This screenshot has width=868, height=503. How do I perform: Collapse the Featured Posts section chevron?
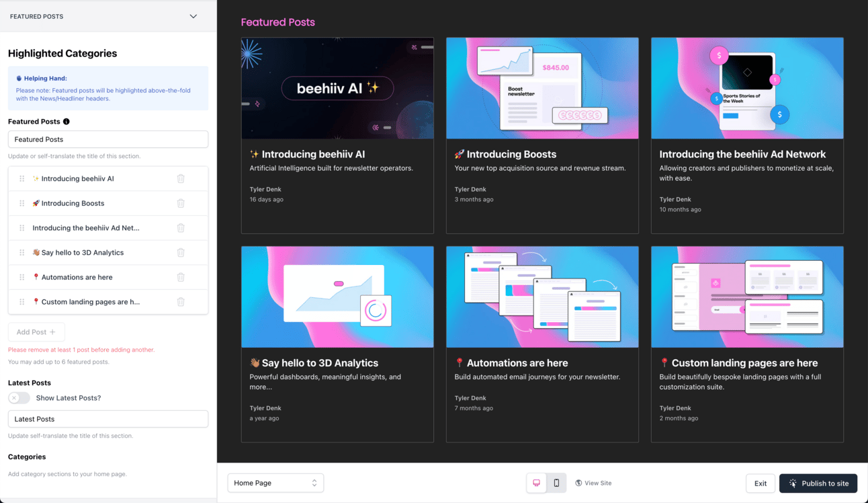coord(193,16)
